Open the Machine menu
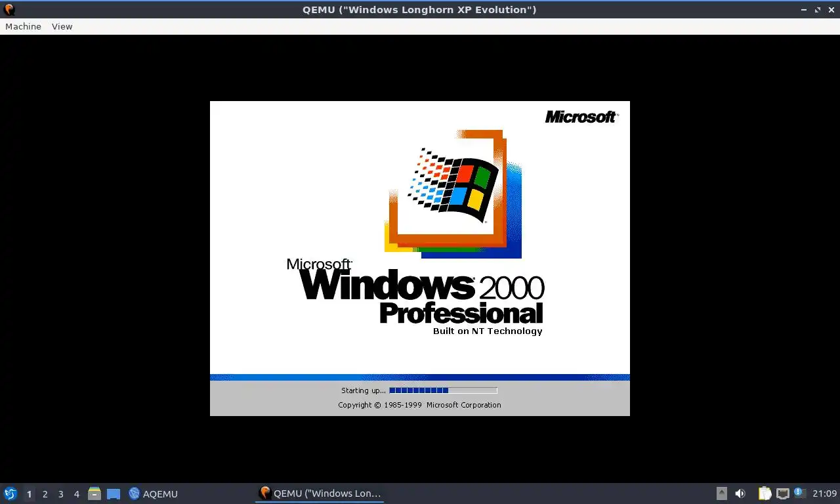This screenshot has height=504, width=840. (23, 26)
